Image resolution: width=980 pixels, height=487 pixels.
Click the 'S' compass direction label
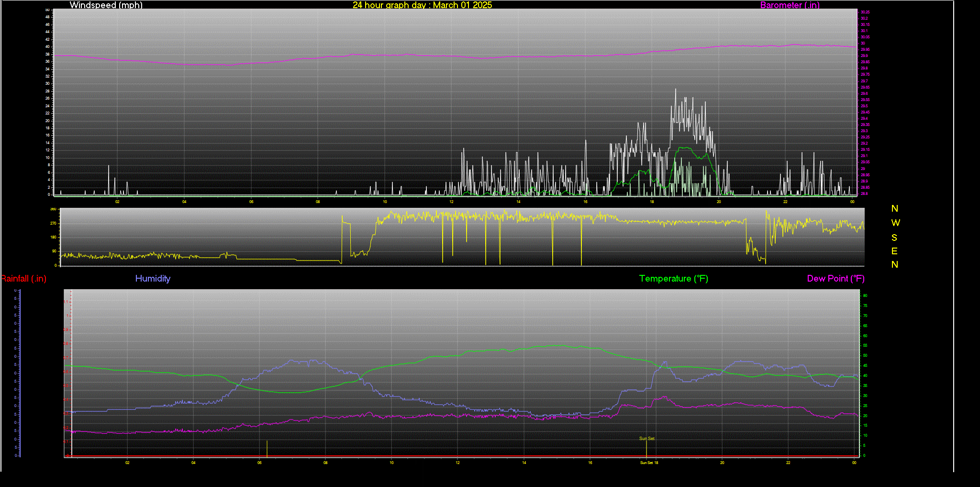point(894,238)
